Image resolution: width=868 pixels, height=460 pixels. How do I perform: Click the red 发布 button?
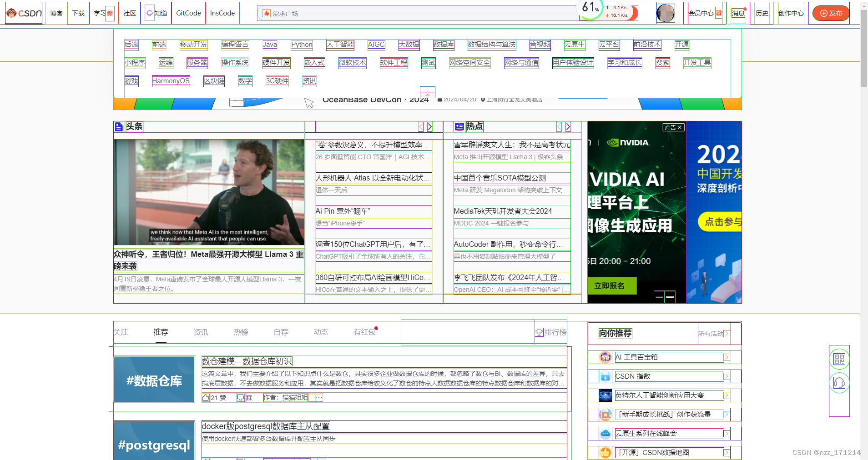pos(831,13)
